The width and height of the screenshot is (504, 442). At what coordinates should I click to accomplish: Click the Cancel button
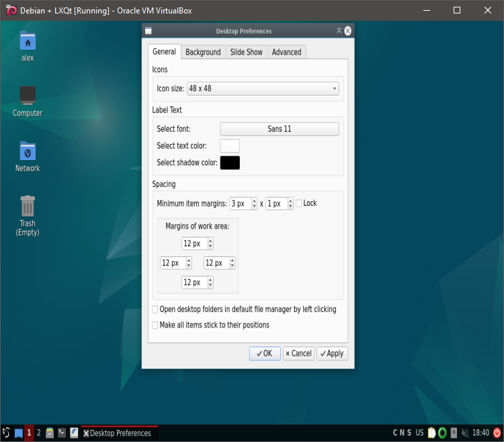point(298,354)
